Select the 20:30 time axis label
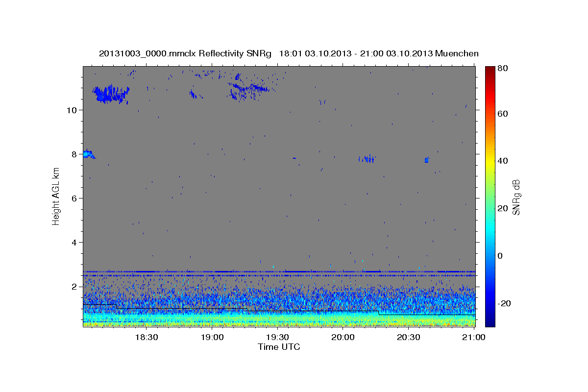588x392 pixels. [x=409, y=337]
